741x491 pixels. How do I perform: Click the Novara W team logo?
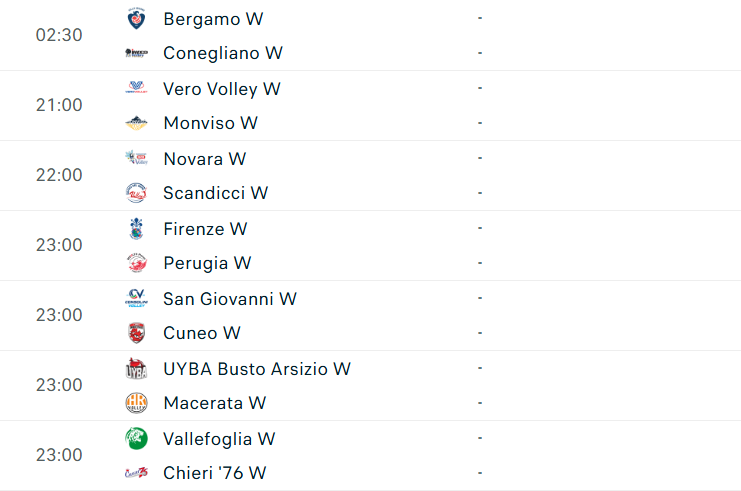(x=136, y=159)
